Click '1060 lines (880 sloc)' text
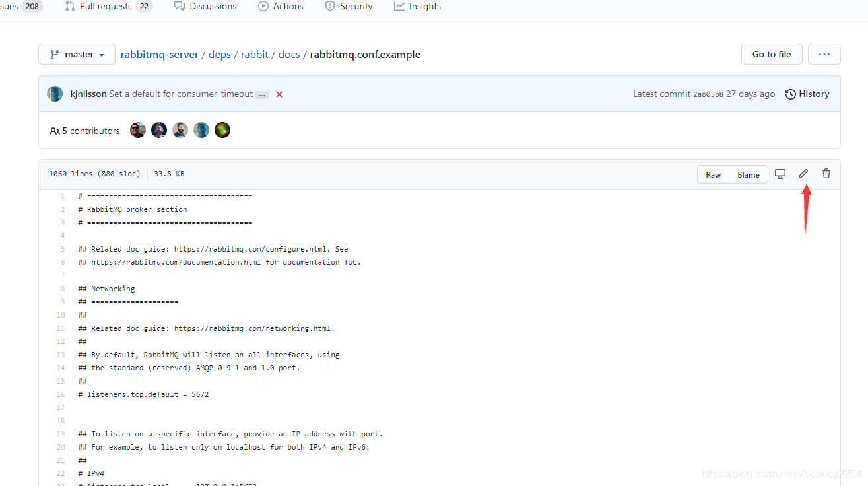Viewport: 868px width, 486px height. tap(94, 174)
